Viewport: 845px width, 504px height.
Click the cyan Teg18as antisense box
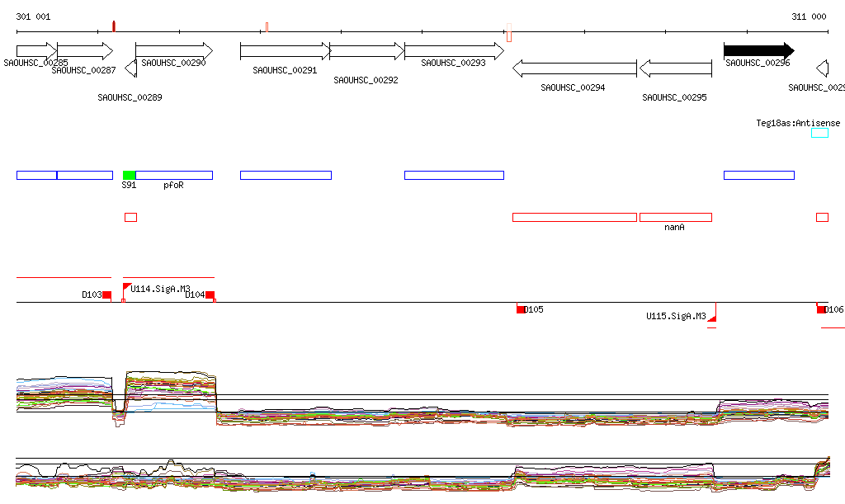tap(819, 133)
